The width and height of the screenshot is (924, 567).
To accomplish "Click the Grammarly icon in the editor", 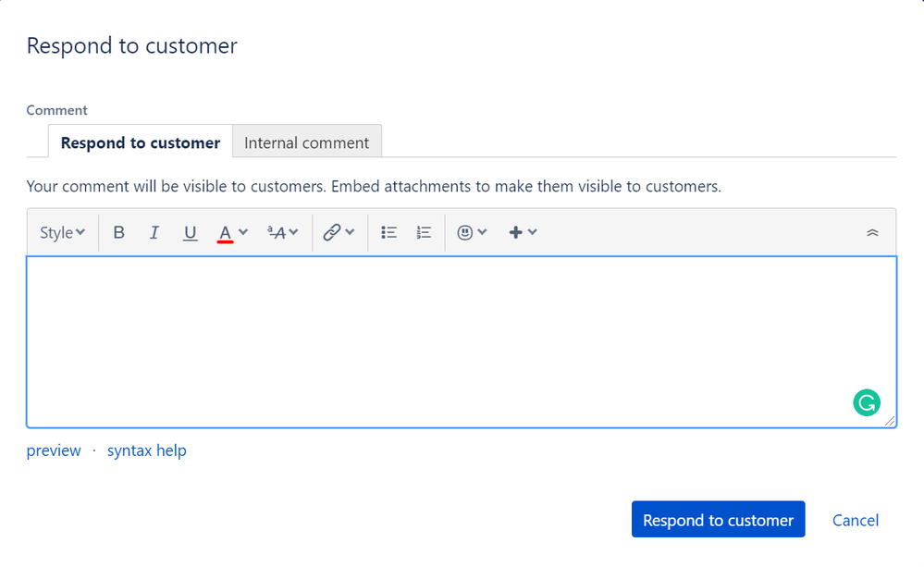I will pyautogui.click(x=866, y=402).
